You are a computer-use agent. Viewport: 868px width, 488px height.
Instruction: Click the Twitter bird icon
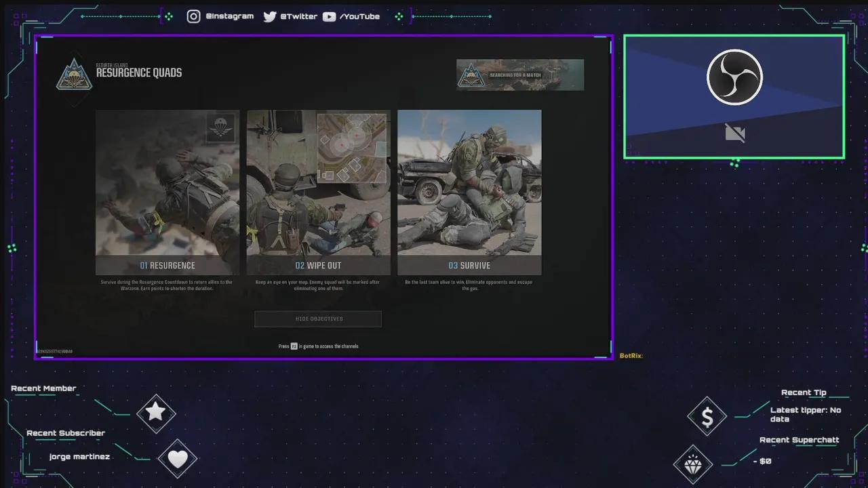tap(269, 16)
